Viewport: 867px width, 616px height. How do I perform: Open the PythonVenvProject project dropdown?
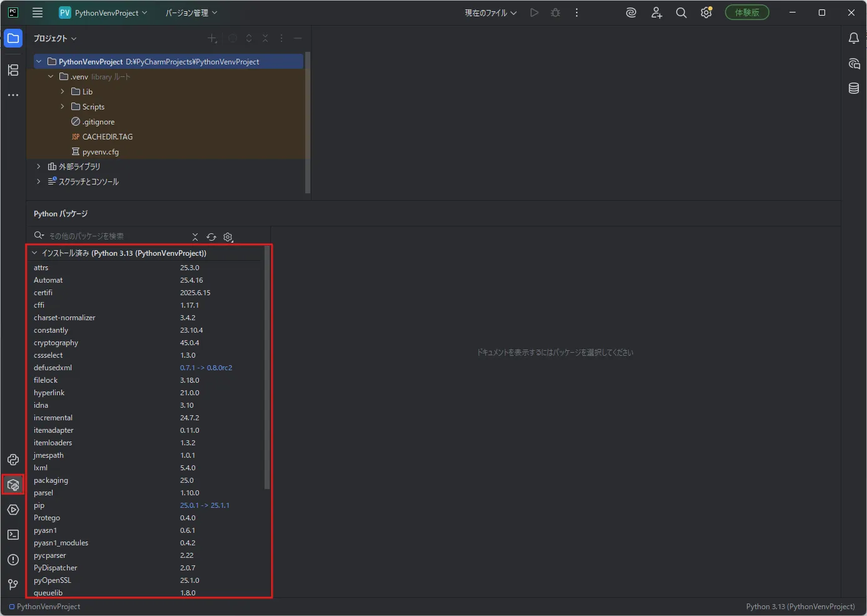(x=103, y=13)
